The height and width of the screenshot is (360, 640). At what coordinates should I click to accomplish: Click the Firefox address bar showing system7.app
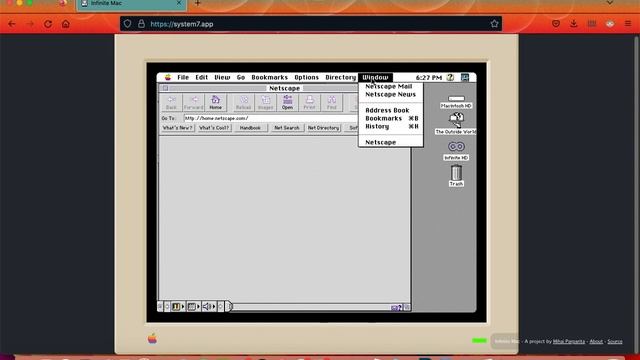pos(311,24)
